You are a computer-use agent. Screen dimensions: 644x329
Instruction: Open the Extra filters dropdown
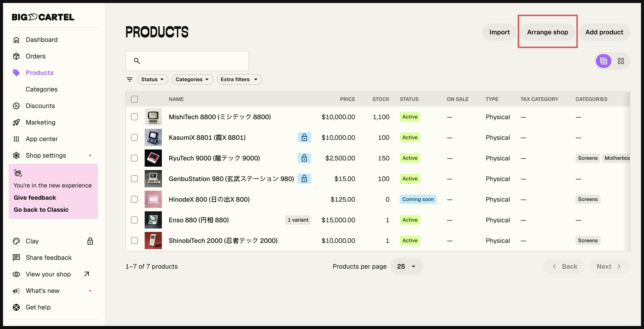point(239,79)
